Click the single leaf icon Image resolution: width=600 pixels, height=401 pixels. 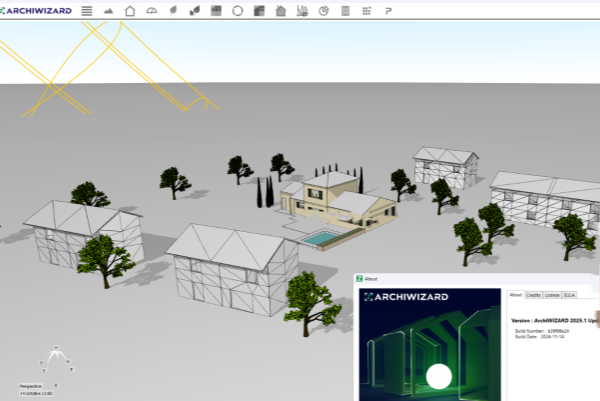point(174,11)
